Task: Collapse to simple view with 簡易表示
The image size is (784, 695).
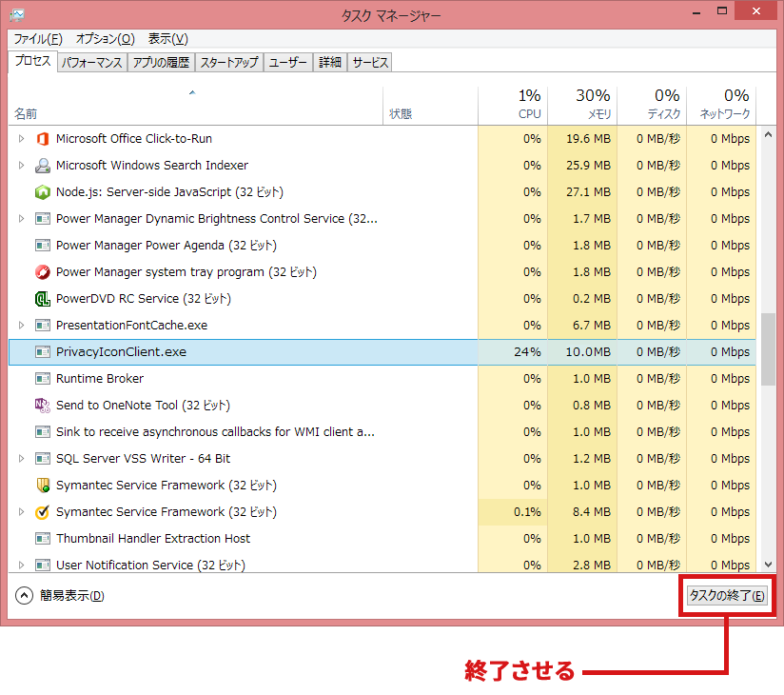Action: tap(60, 596)
